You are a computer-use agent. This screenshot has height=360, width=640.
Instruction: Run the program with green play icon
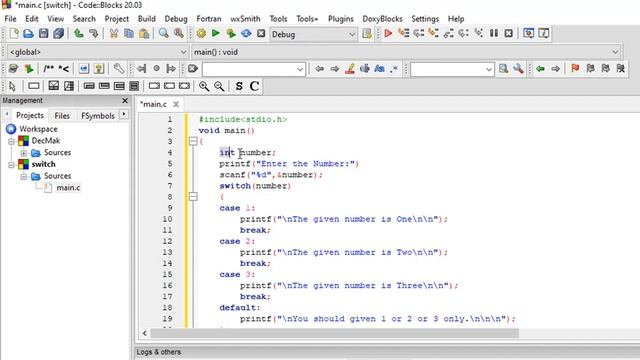(x=216, y=33)
